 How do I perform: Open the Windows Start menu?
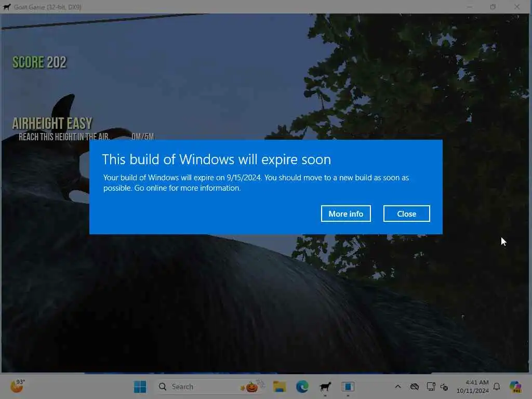click(140, 387)
